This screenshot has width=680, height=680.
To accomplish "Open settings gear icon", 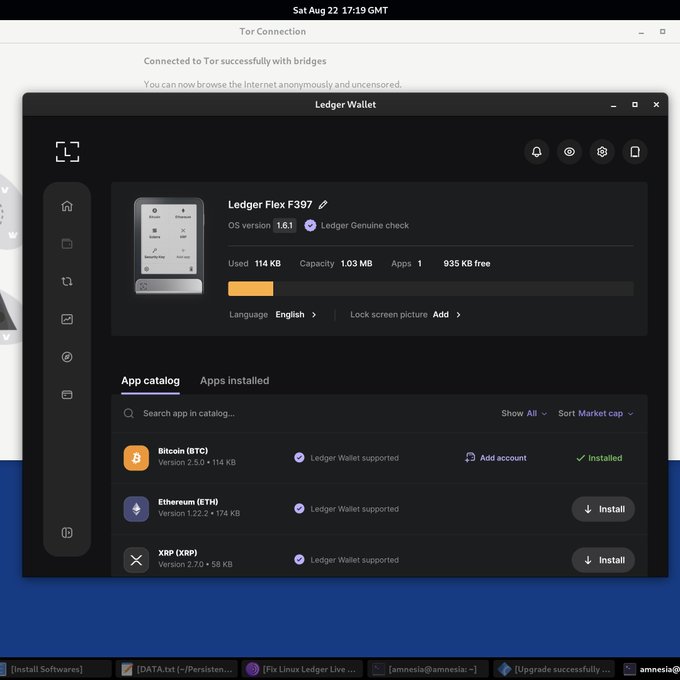I will click(602, 152).
